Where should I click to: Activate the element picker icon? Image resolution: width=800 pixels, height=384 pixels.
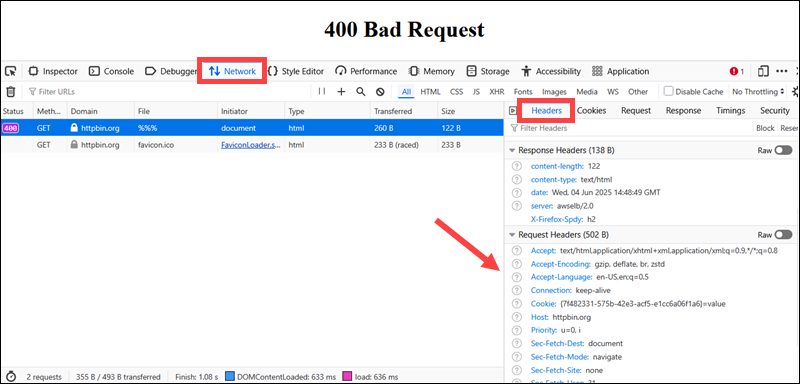click(11, 71)
